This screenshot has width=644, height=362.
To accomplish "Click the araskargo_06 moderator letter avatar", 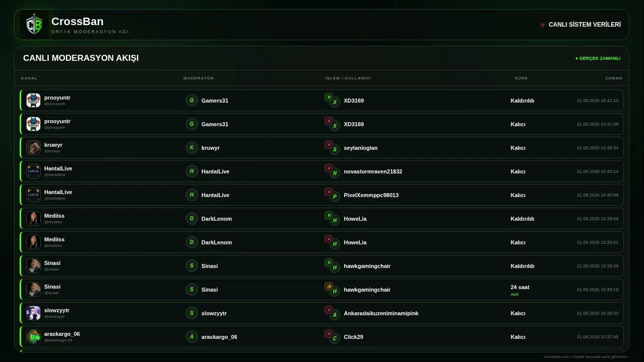I will pyautogui.click(x=192, y=337).
